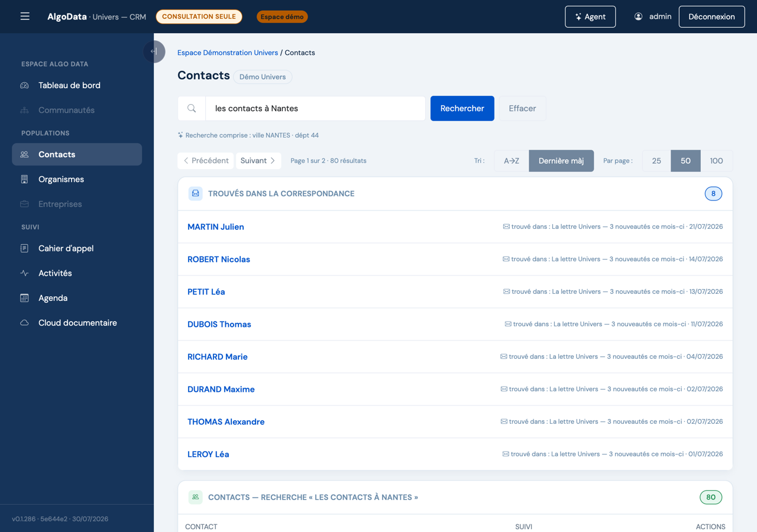Sort results by Dernière màj

(561, 161)
